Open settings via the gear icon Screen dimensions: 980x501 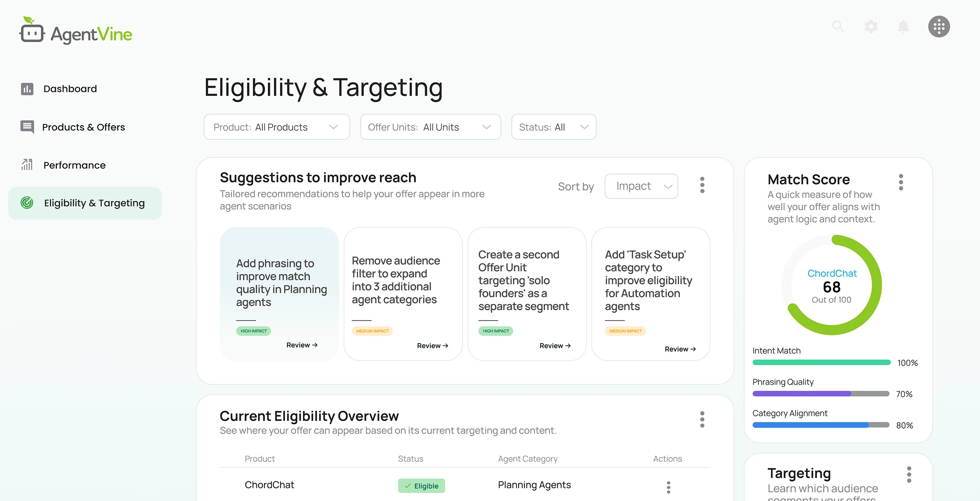click(871, 26)
